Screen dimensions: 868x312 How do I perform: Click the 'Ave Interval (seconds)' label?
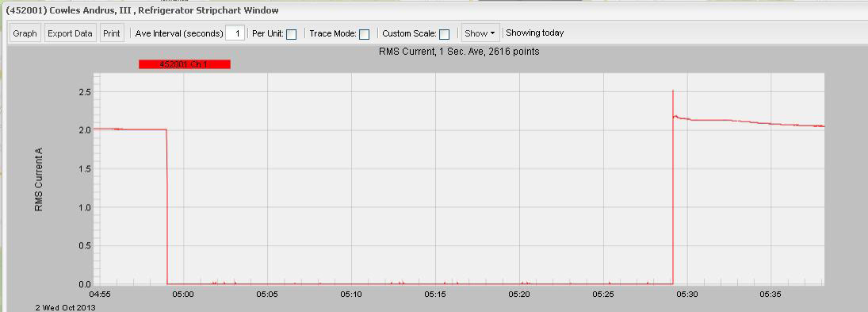[179, 33]
